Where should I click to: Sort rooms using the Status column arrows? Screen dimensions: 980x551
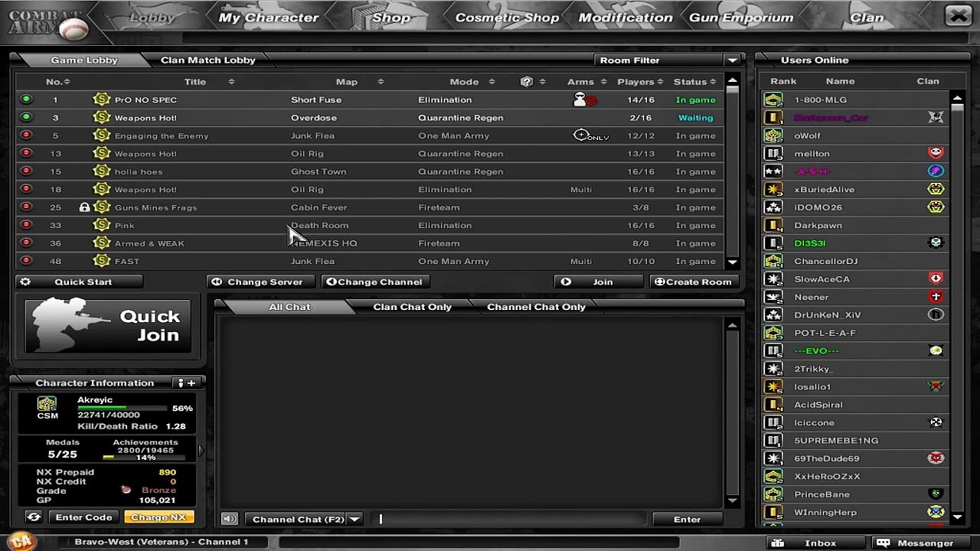tap(713, 82)
